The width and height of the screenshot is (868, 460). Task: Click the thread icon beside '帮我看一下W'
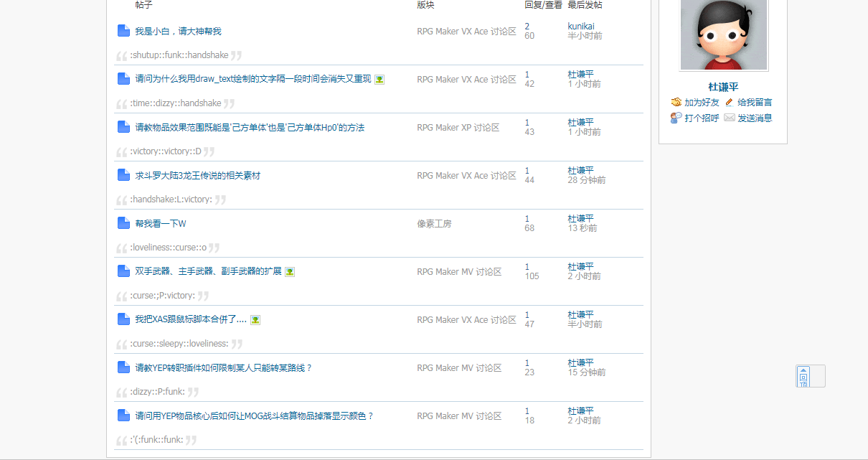point(123,223)
